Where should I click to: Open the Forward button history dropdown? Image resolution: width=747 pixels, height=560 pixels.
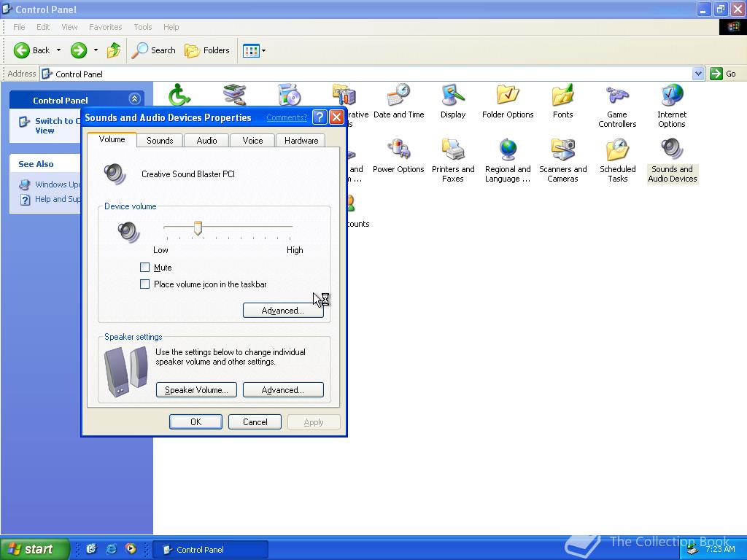tap(96, 50)
